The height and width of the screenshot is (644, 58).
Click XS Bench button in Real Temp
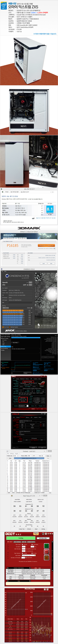pos(29,529)
